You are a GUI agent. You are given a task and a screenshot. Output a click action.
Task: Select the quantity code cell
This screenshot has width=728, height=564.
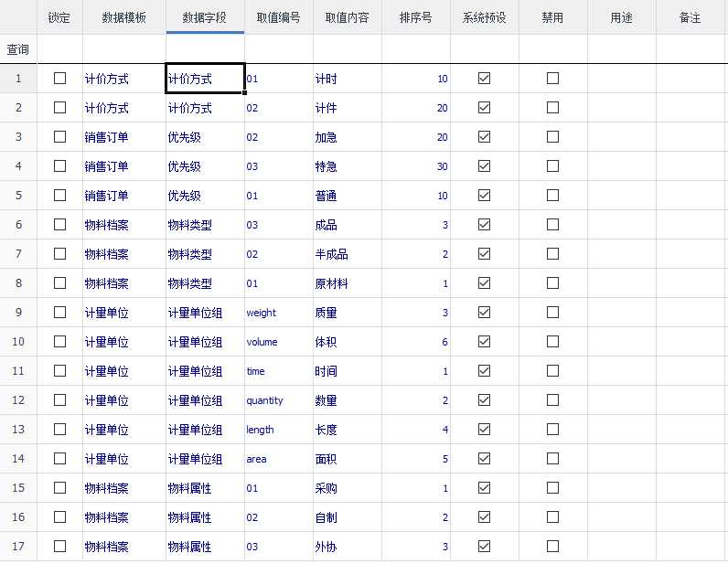click(x=279, y=399)
